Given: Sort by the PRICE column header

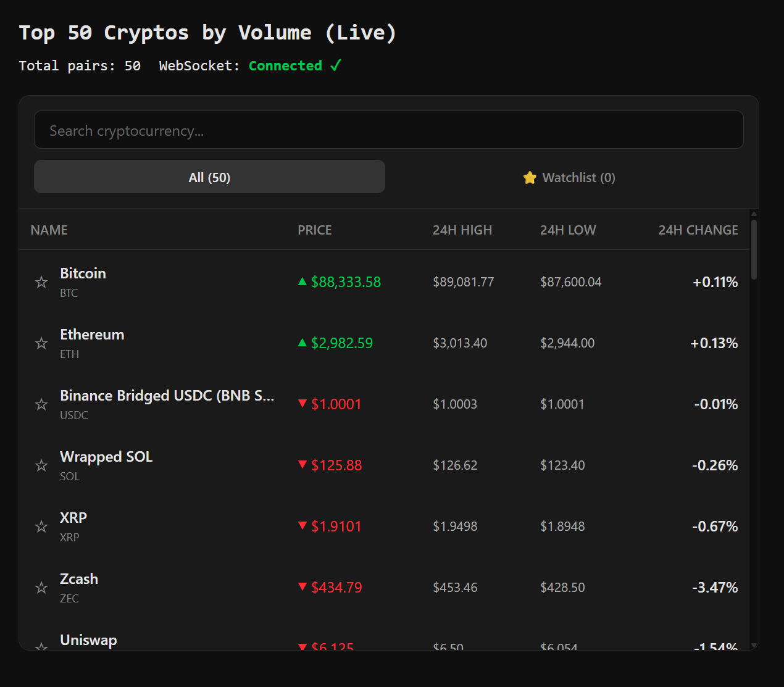Looking at the screenshot, I should (315, 229).
